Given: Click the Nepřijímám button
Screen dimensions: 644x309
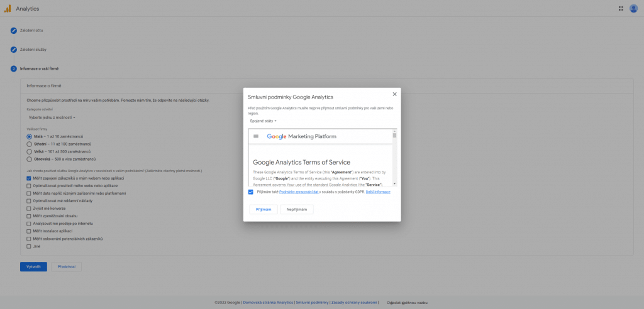Looking at the screenshot, I should tap(297, 209).
